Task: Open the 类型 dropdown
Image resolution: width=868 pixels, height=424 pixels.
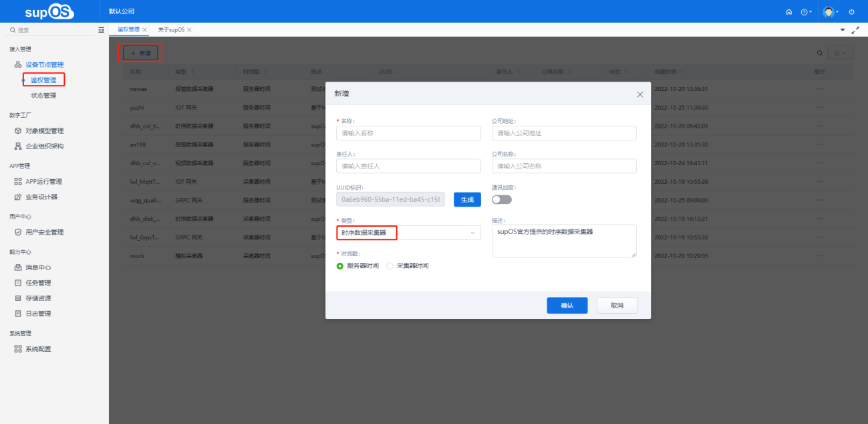Action: pyautogui.click(x=408, y=233)
